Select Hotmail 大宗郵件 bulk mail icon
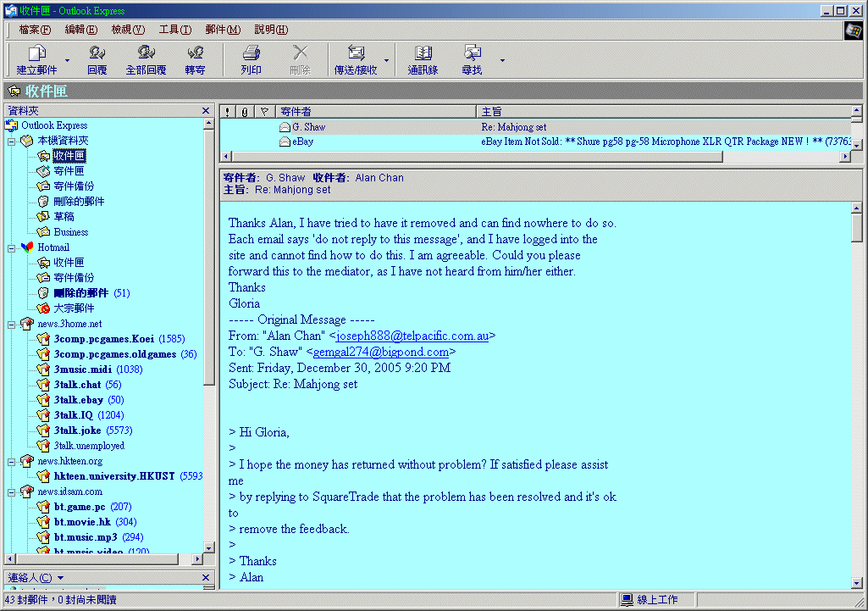This screenshot has height=611, width=868. (43, 308)
